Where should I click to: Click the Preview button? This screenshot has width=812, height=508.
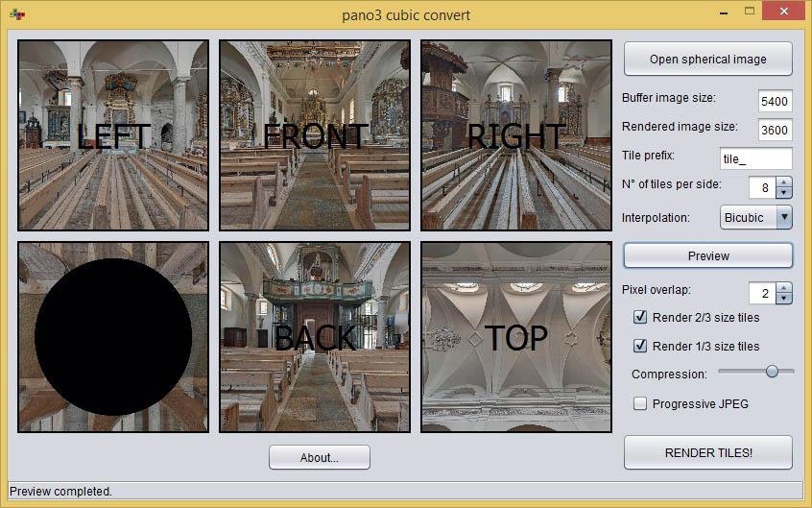click(x=708, y=255)
